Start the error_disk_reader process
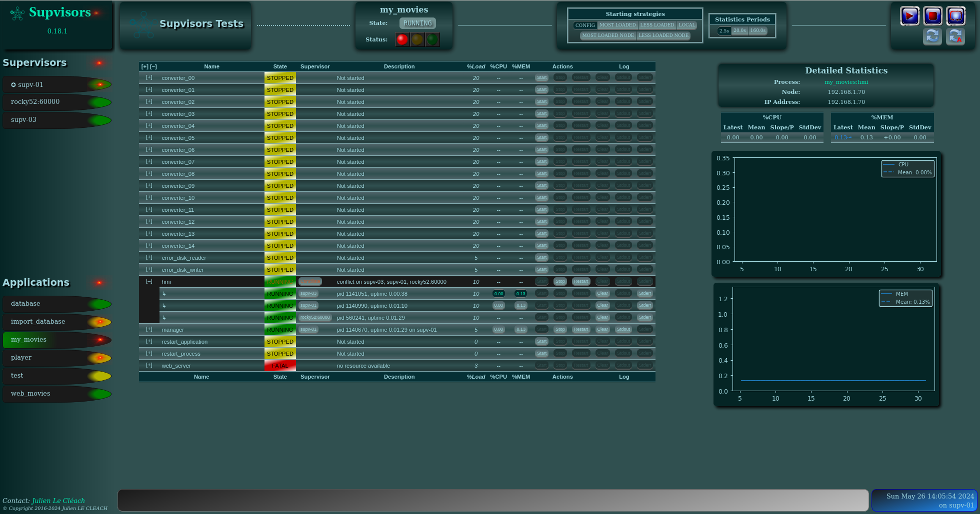The image size is (980, 514). click(x=542, y=258)
